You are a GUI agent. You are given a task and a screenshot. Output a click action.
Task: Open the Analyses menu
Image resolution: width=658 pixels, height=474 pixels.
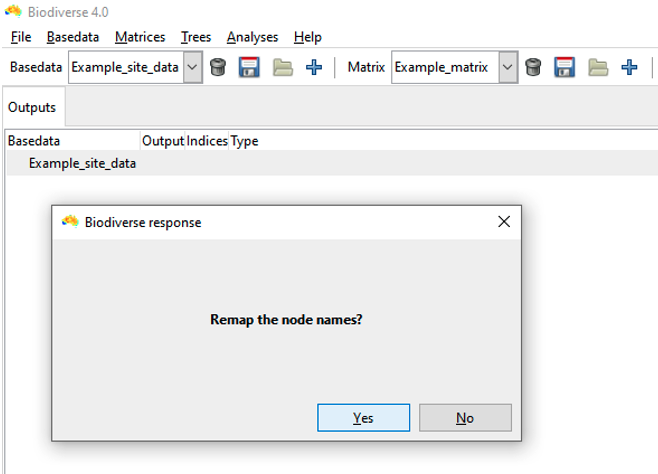pos(253,37)
